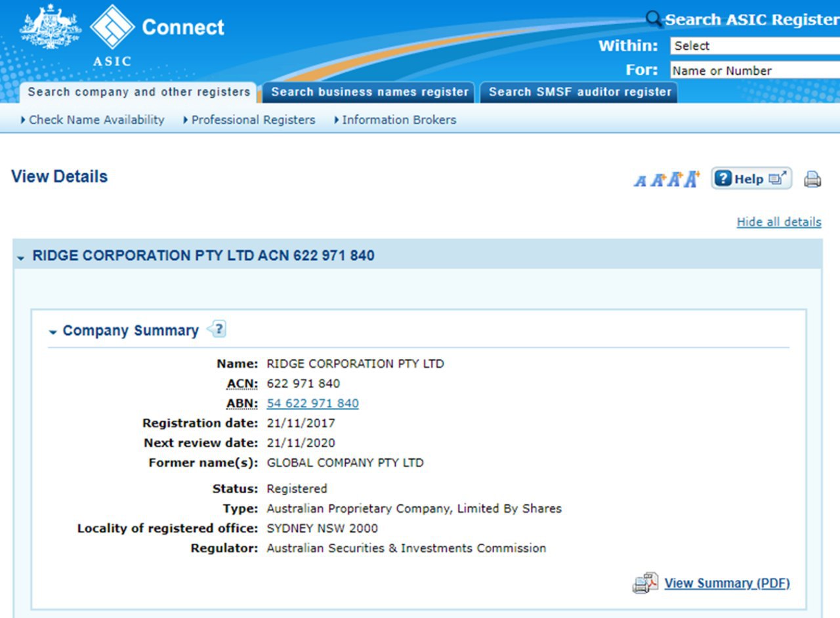This screenshot has width=840, height=618.
Task: Collapse the RIDGE CORPORATION PTY LTD section
Action: tap(20, 257)
